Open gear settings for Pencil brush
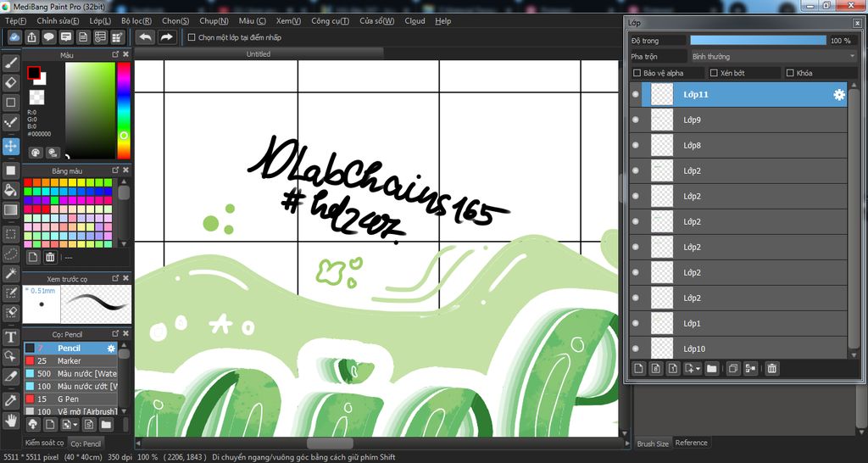 click(x=111, y=349)
